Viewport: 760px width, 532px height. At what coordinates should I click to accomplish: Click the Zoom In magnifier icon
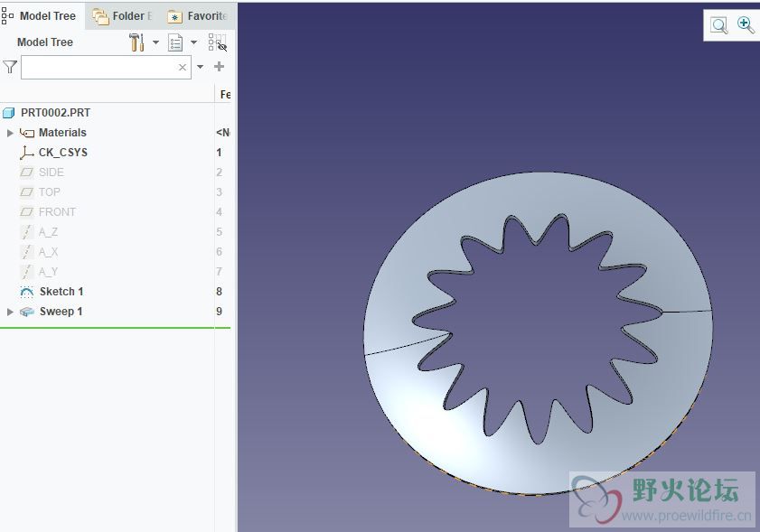746,24
